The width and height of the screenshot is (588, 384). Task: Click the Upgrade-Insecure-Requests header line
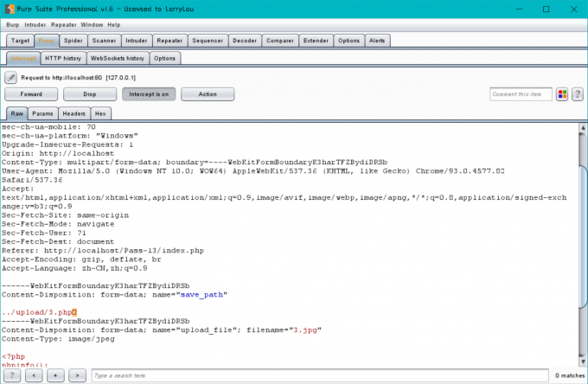click(67, 144)
